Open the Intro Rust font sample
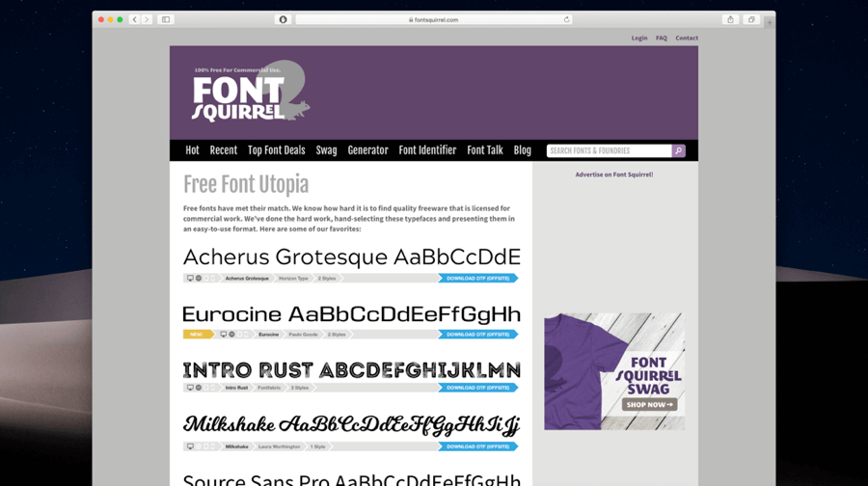 tap(351, 369)
